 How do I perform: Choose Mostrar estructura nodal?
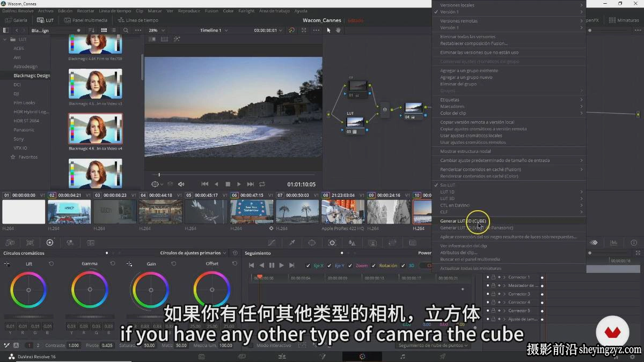point(509,151)
